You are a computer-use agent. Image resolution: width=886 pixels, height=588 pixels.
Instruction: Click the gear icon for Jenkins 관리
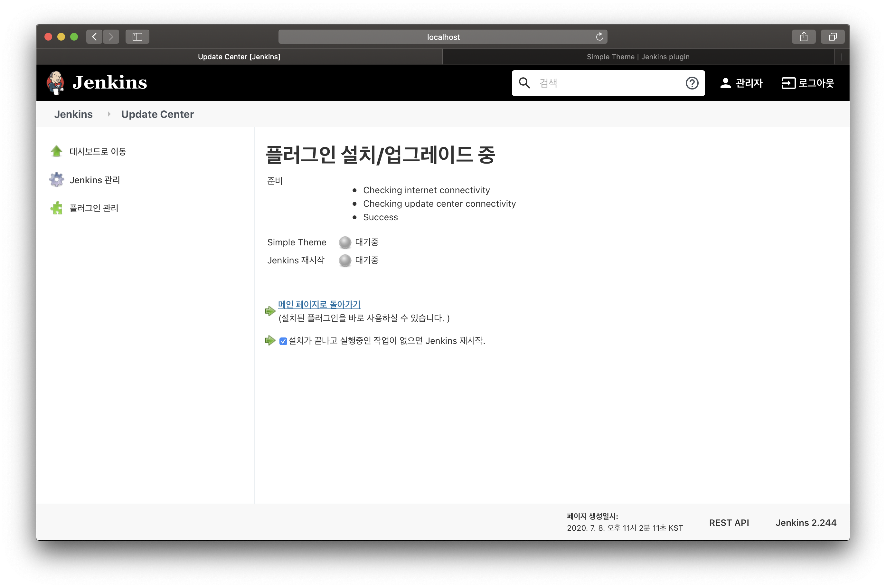(x=57, y=180)
